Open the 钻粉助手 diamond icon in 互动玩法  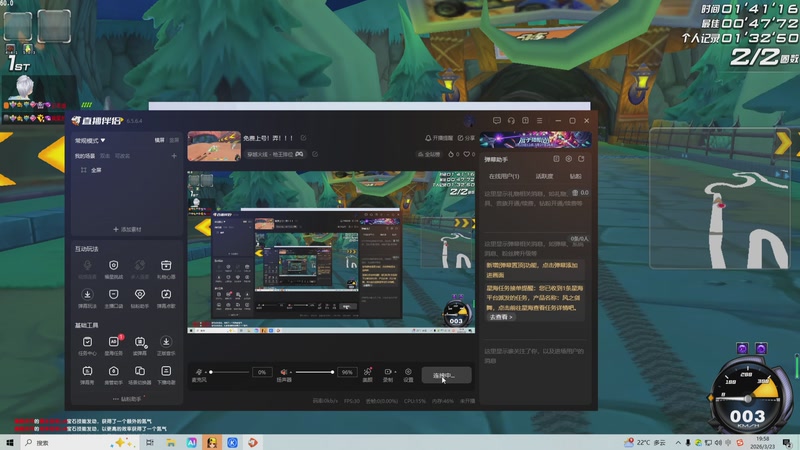(140, 298)
